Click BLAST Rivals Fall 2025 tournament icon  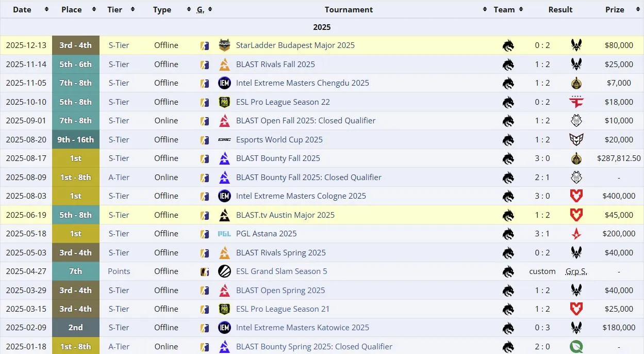coord(224,65)
